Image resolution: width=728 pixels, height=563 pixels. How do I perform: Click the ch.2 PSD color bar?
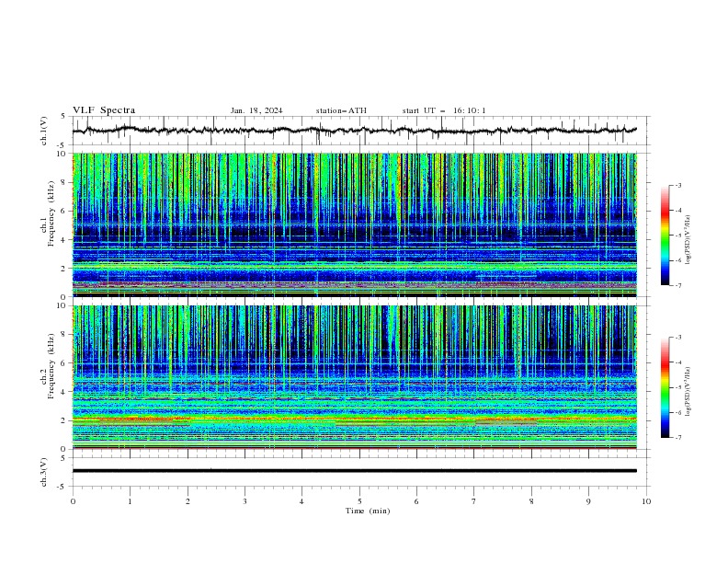(665, 387)
